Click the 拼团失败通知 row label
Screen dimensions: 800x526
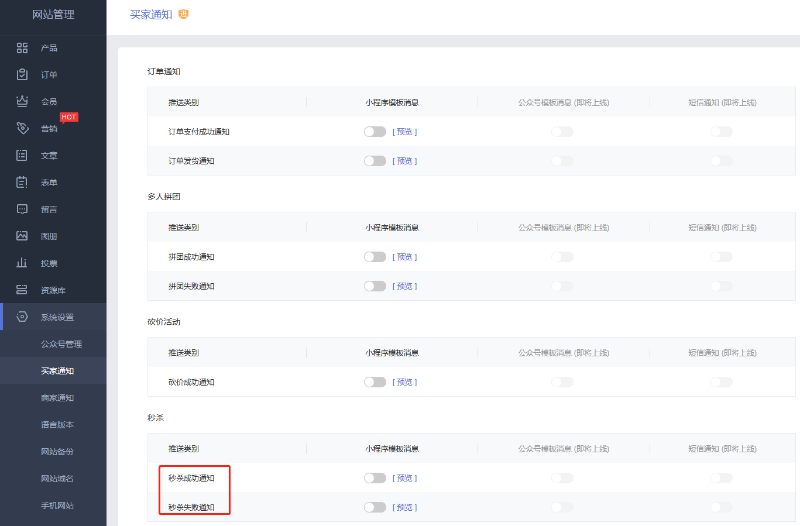click(191, 286)
